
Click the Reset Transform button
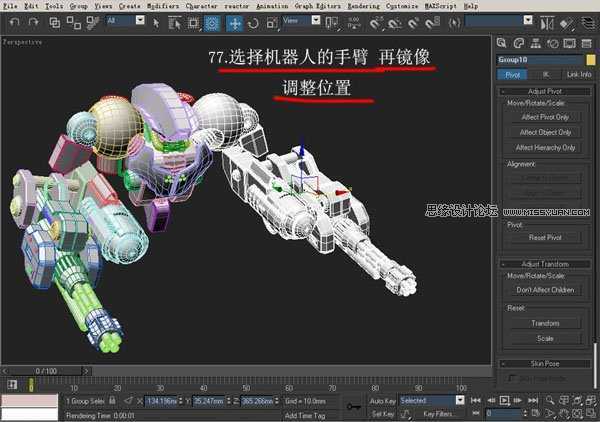545,323
